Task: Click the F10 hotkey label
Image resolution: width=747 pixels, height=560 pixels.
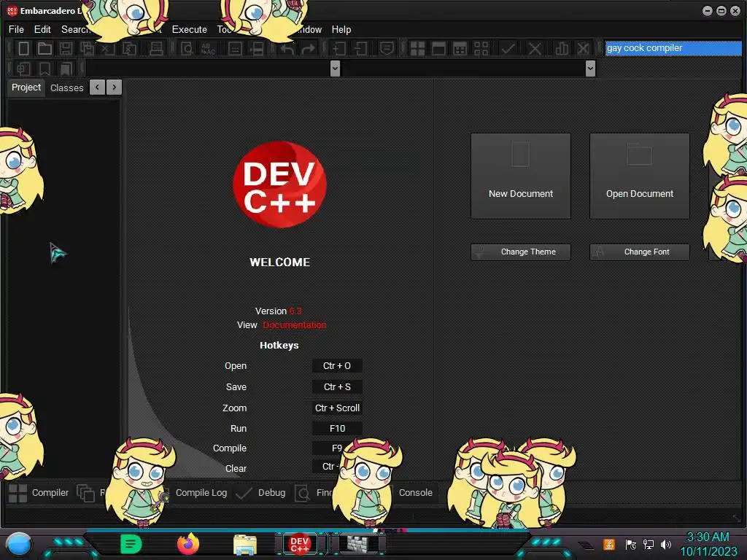Action: pyautogui.click(x=337, y=429)
